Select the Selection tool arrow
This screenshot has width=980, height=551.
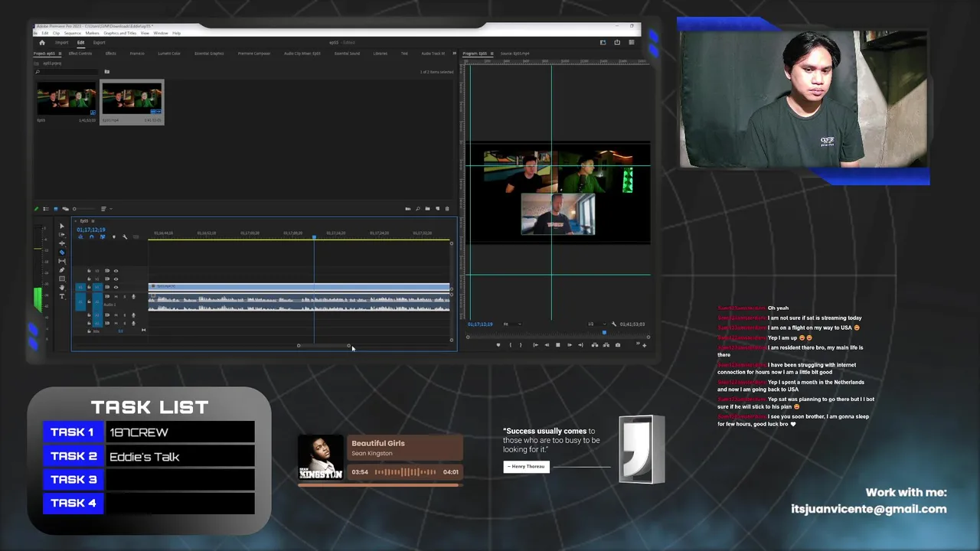(x=62, y=227)
